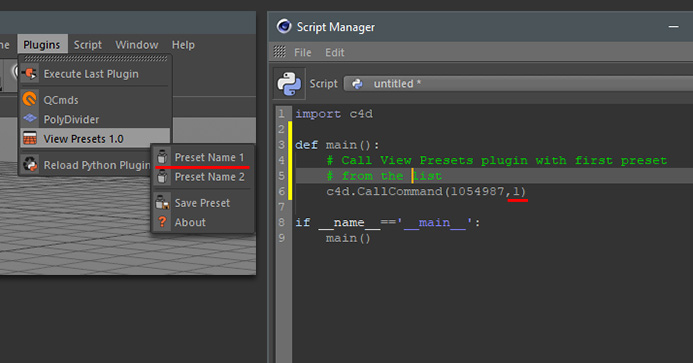Open File menu in Script Manager

[303, 52]
